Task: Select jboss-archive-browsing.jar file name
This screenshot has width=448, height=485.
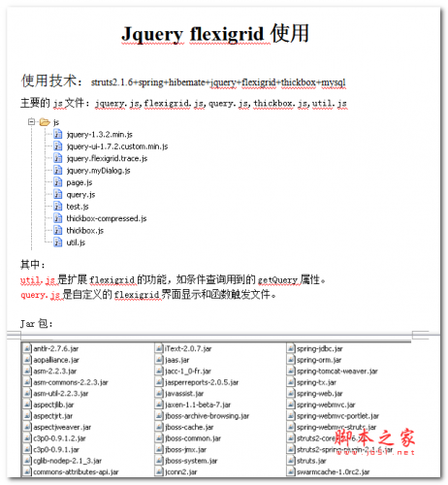Action: [208, 416]
